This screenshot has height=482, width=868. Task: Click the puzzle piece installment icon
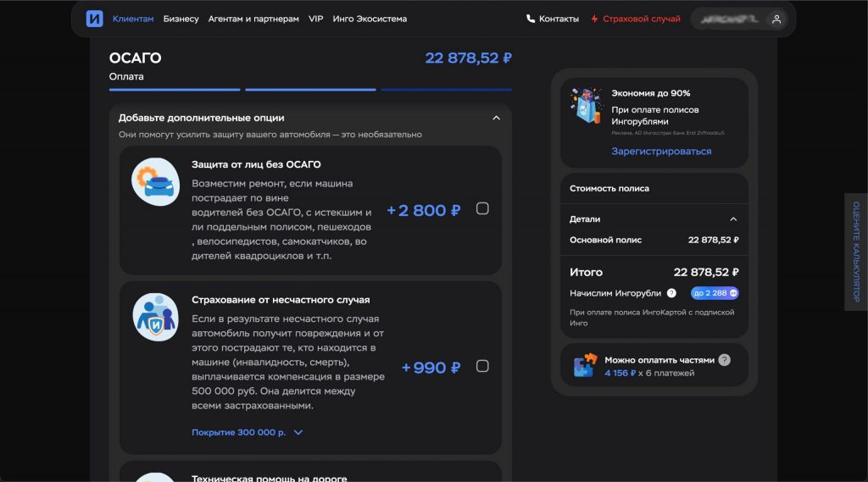click(x=585, y=365)
